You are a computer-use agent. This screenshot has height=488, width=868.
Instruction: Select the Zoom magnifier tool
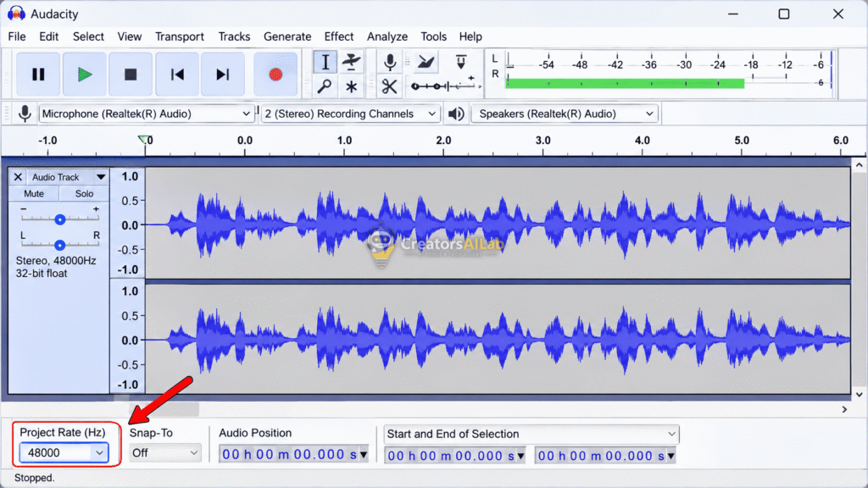pyautogui.click(x=325, y=87)
